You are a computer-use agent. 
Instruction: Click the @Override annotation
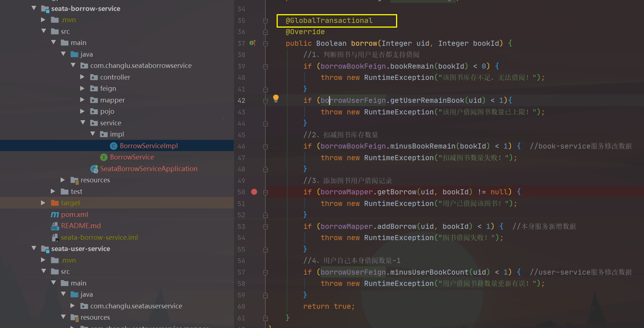coord(305,32)
